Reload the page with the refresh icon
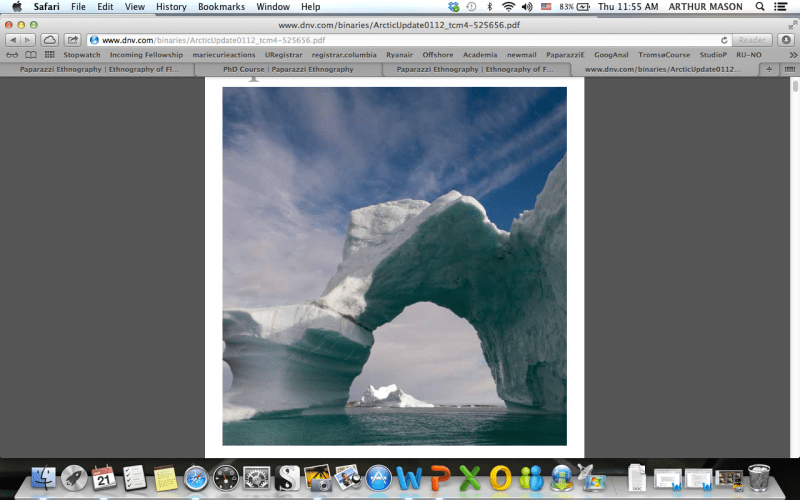Screen dimensions: 800x500 coord(723,40)
